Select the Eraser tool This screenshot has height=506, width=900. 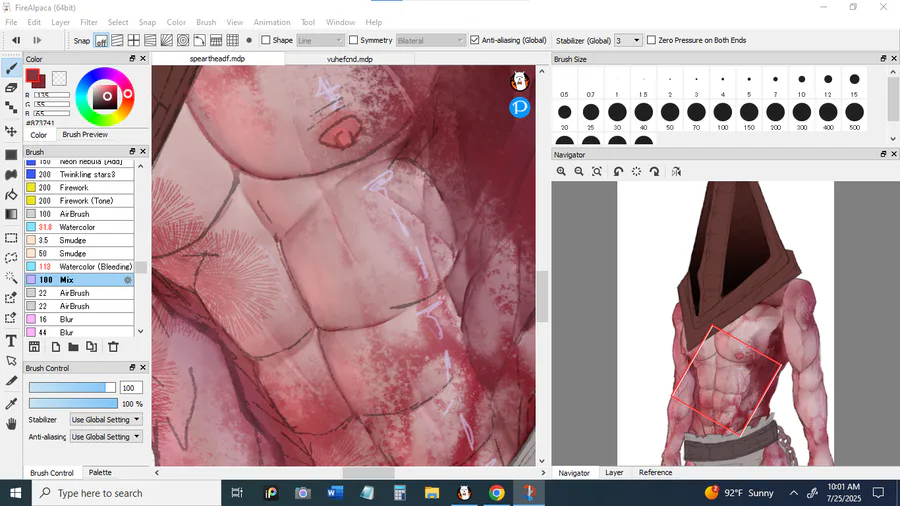[x=11, y=88]
